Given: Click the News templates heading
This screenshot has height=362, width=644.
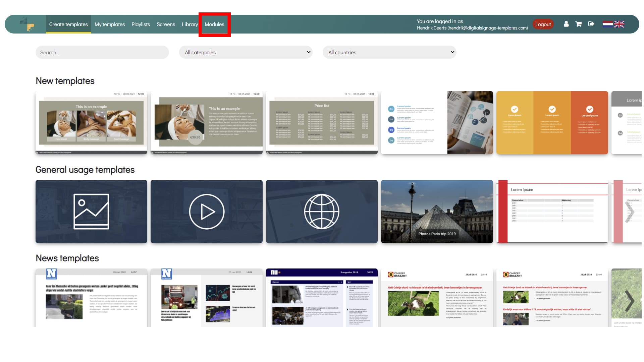Looking at the screenshot, I should 67,258.
